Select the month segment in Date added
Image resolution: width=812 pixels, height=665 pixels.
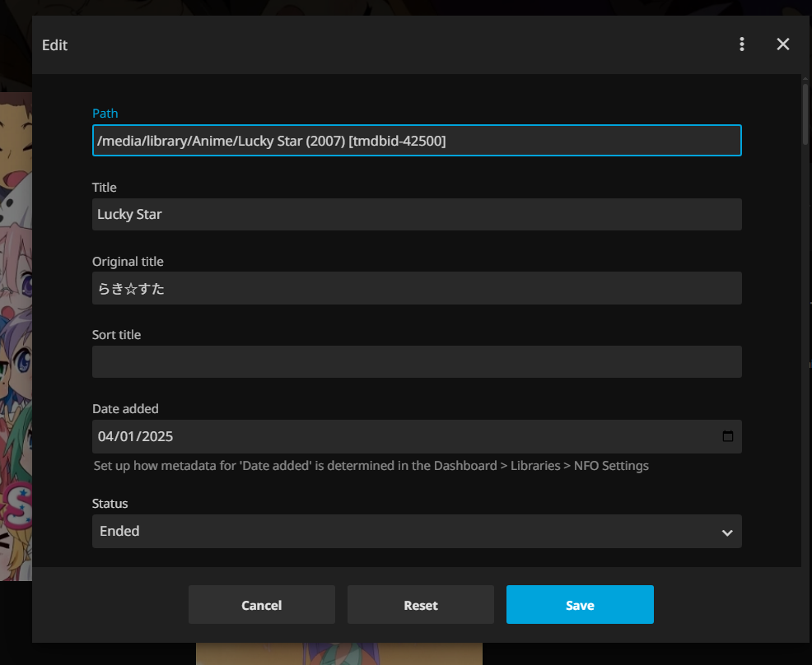point(106,436)
